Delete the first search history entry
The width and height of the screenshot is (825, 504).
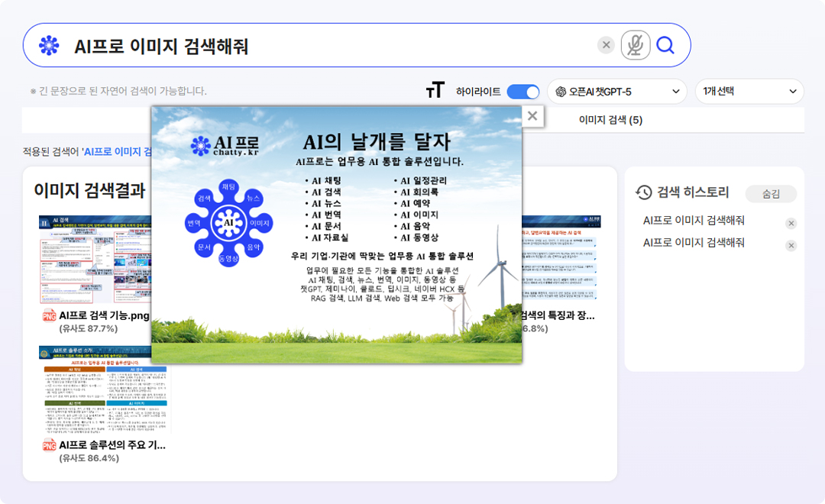[791, 224]
